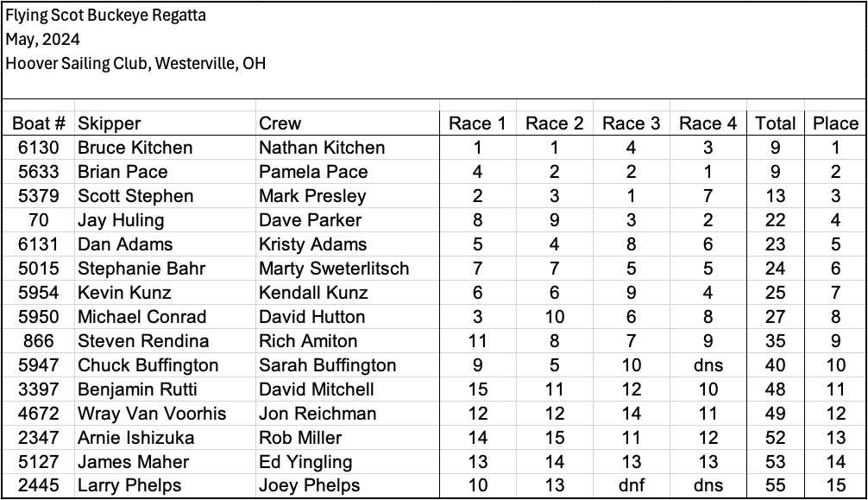Click the Hoover Sailing Club location cell
Screen dimensions: 868x500
coord(135,64)
